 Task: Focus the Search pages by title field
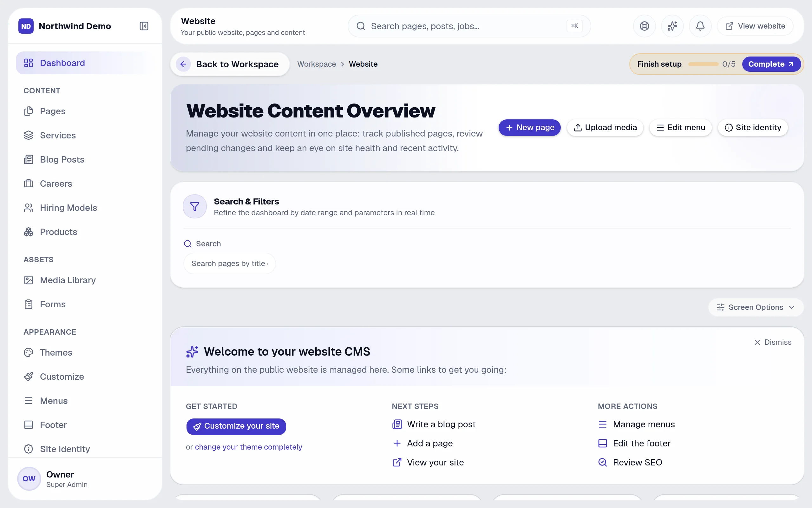[230, 264]
